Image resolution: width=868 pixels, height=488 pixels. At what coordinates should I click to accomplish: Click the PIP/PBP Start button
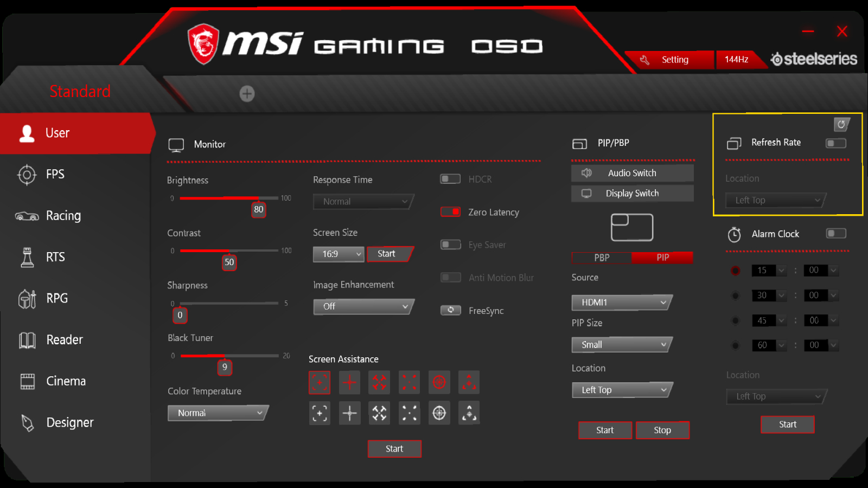click(605, 430)
